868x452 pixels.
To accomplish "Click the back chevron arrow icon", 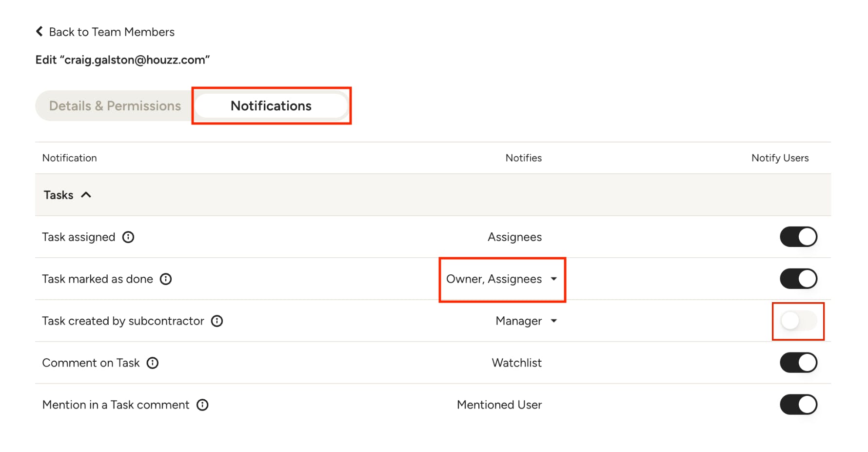I will tap(39, 32).
